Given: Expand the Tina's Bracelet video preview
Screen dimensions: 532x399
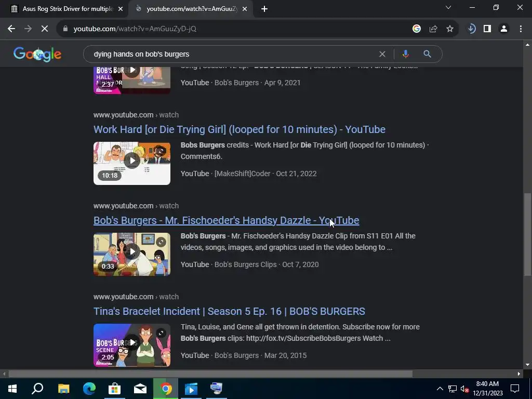Looking at the screenshot, I should click(x=161, y=332).
